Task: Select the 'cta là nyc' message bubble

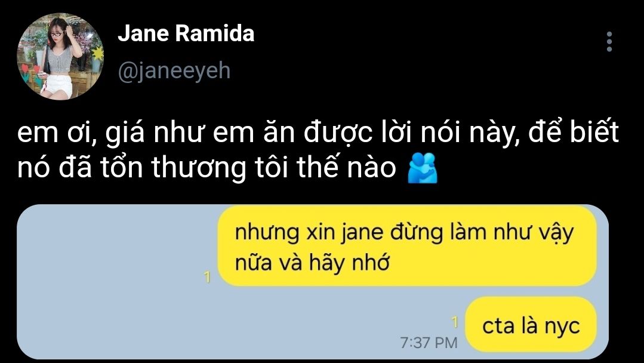Action: pos(531,325)
